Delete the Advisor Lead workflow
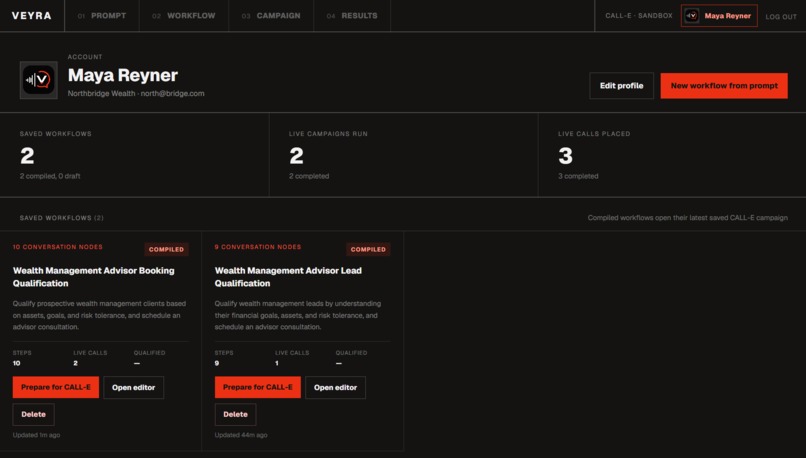 235,414
